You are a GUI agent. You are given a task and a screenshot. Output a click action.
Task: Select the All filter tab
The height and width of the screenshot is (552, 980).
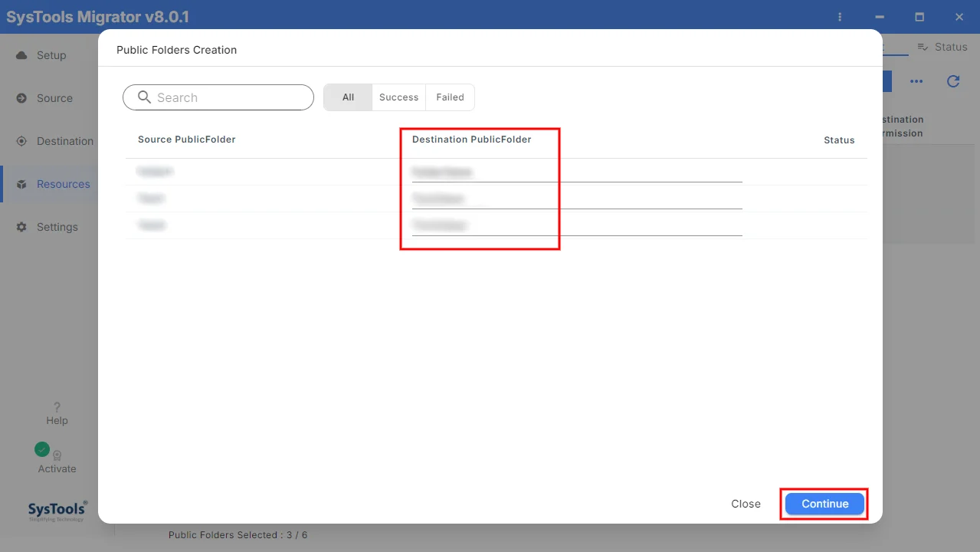pos(348,97)
